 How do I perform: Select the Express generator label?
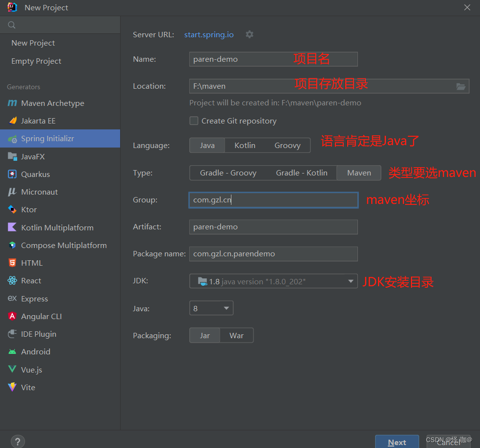(x=34, y=299)
